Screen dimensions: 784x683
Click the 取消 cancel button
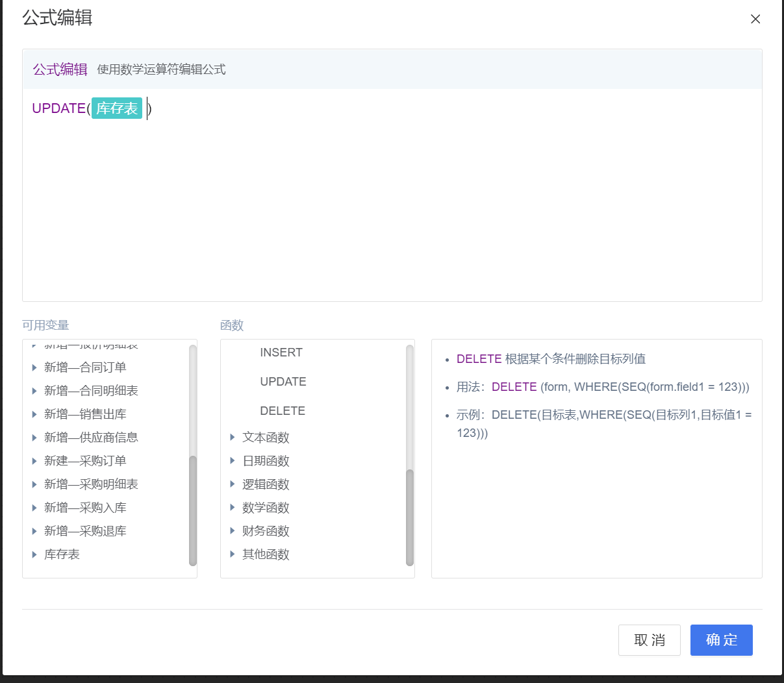point(650,640)
